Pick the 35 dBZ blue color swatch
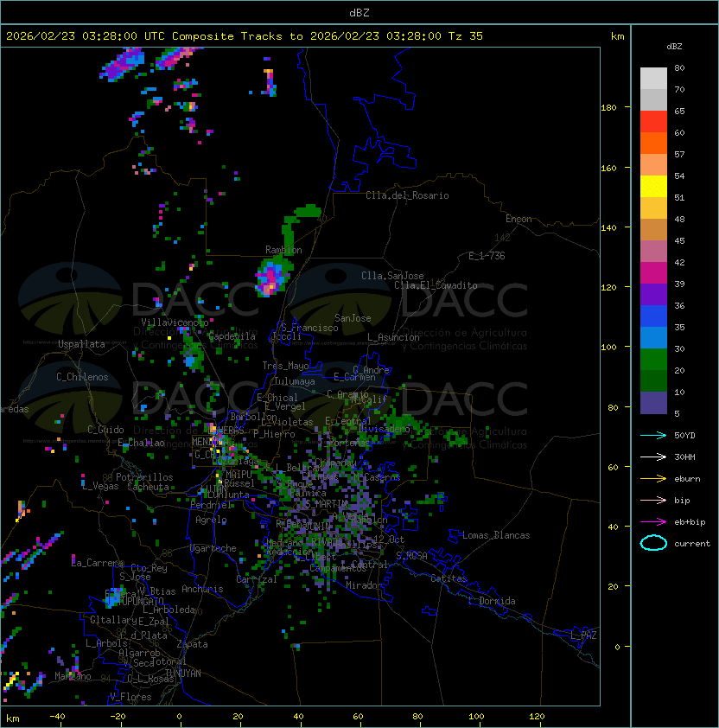This screenshot has width=719, height=728. [653, 316]
